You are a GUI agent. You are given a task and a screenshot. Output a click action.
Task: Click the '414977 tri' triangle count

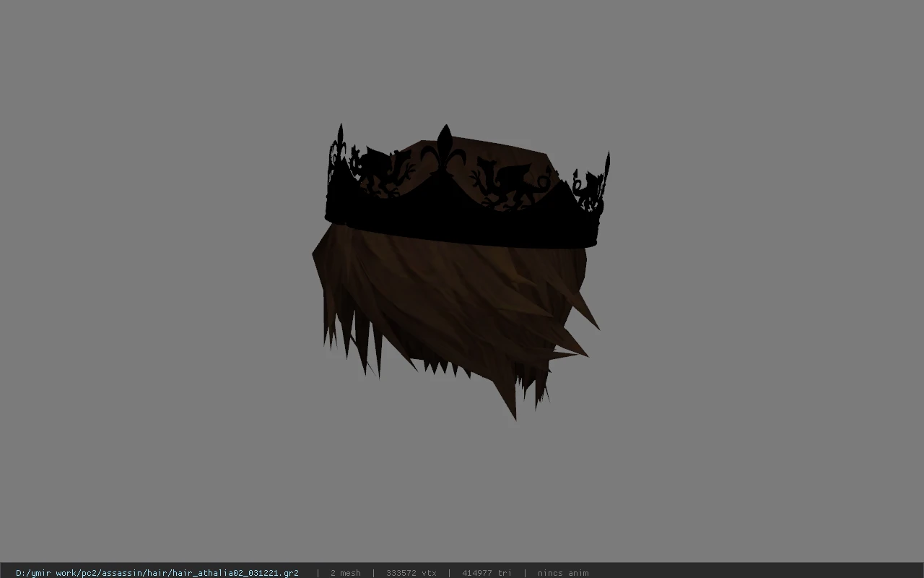[487, 573]
